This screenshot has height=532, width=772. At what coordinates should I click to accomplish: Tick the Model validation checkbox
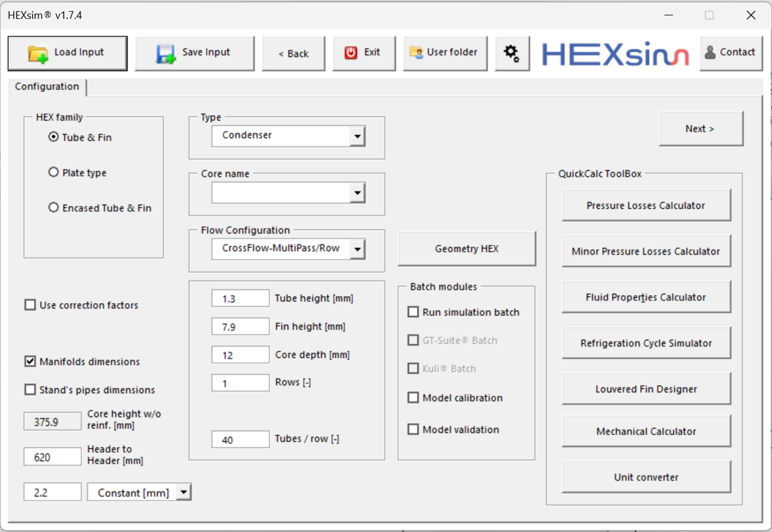(x=413, y=429)
